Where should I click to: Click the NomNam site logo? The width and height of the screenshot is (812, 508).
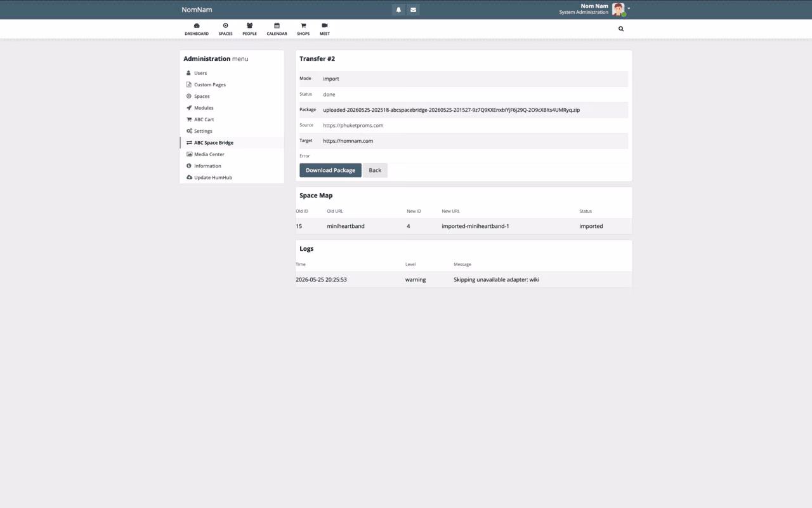197,10
